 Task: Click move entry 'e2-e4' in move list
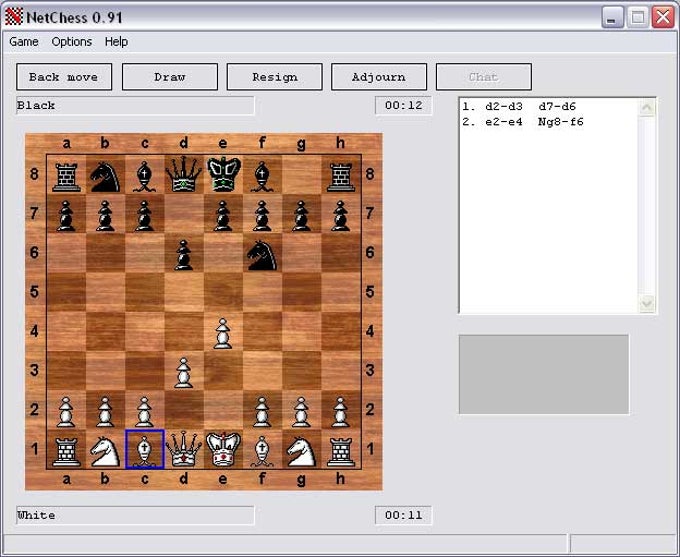[x=503, y=122]
